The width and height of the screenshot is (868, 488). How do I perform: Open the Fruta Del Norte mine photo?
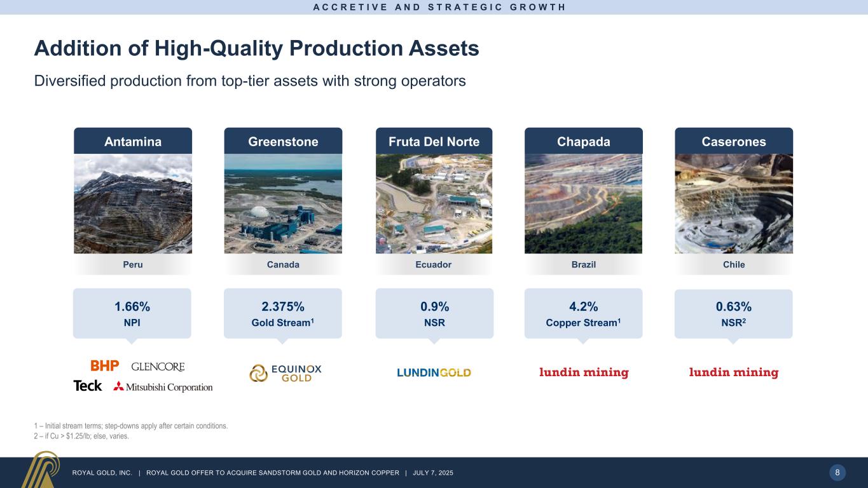pyautogui.click(x=434, y=204)
